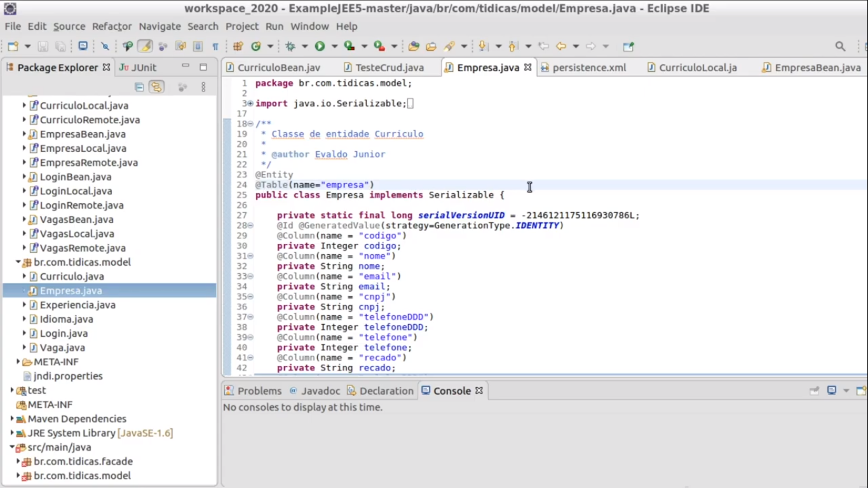Click the Coverage run icon
This screenshot has width=868, height=488.
[x=349, y=46]
